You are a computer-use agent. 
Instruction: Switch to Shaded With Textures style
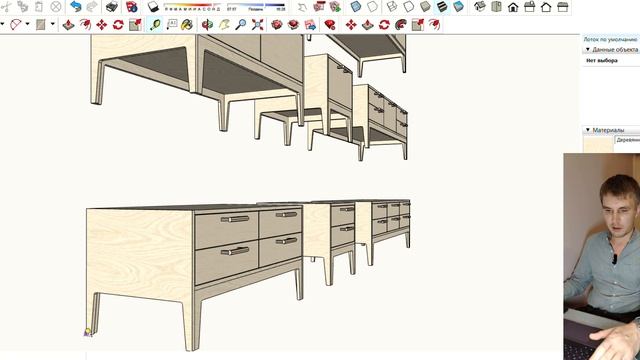click(442, 7)
